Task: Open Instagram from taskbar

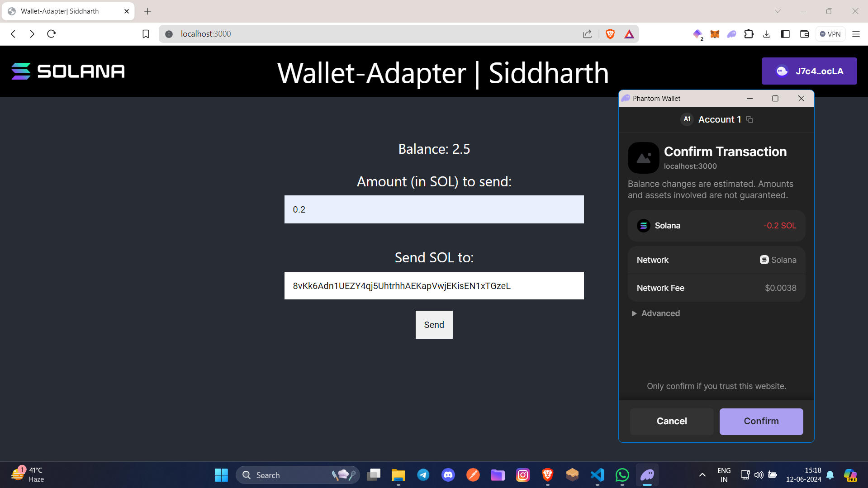Action: (x=522, y=475)
